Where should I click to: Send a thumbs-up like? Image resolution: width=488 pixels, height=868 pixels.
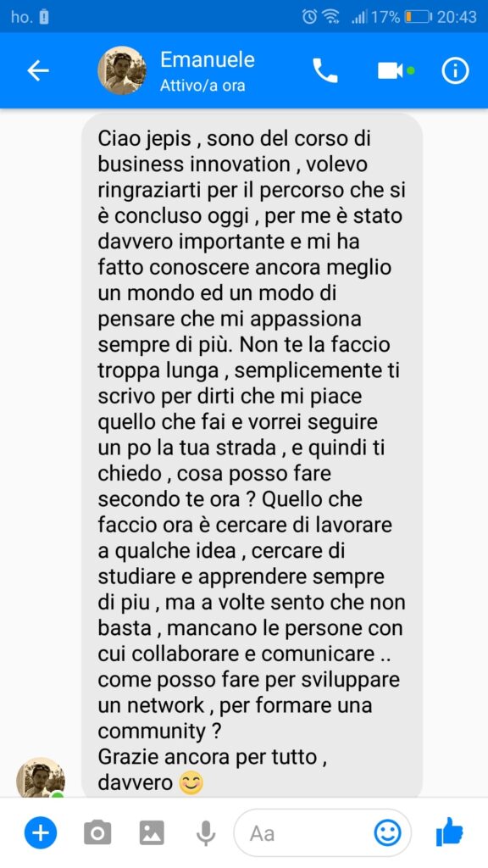tap(449, 832)
